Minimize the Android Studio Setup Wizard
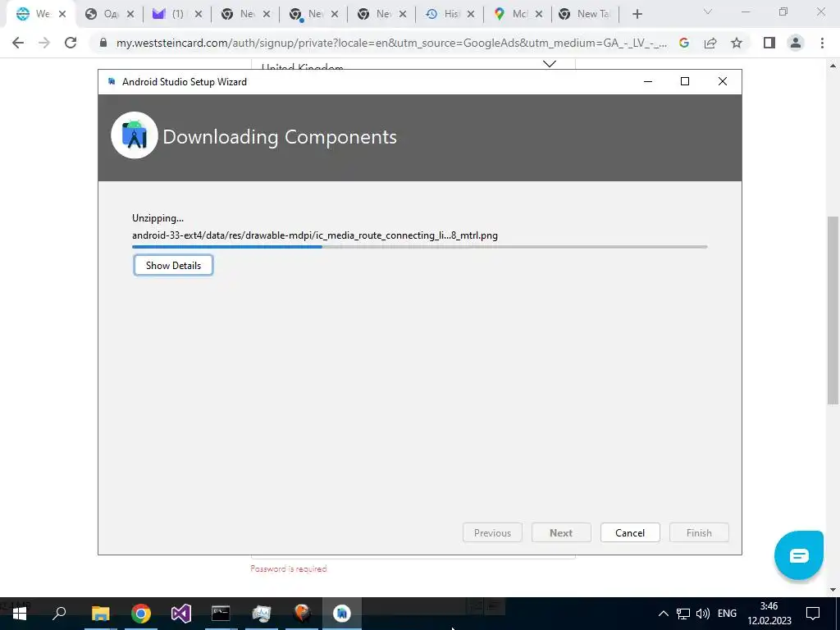Image resolution: width=840 pixels, height=630 pixels. click(648, 81)
